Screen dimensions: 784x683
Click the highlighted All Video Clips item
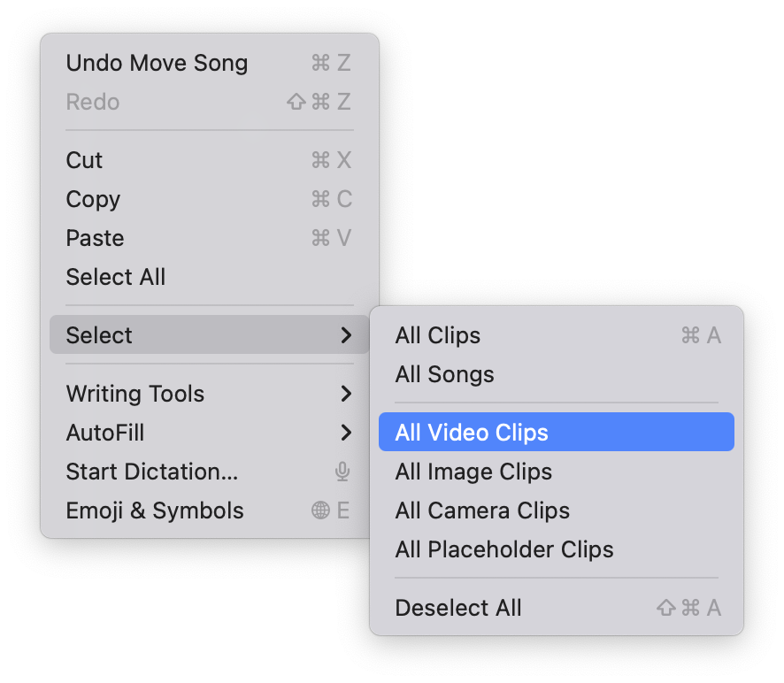(471, 433)
